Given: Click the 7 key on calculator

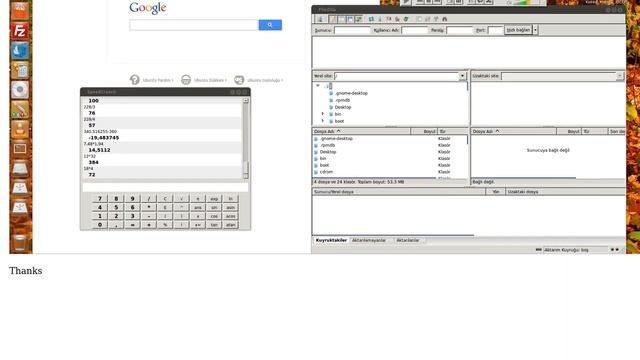Looking at the screenshot, I should 100,199.
